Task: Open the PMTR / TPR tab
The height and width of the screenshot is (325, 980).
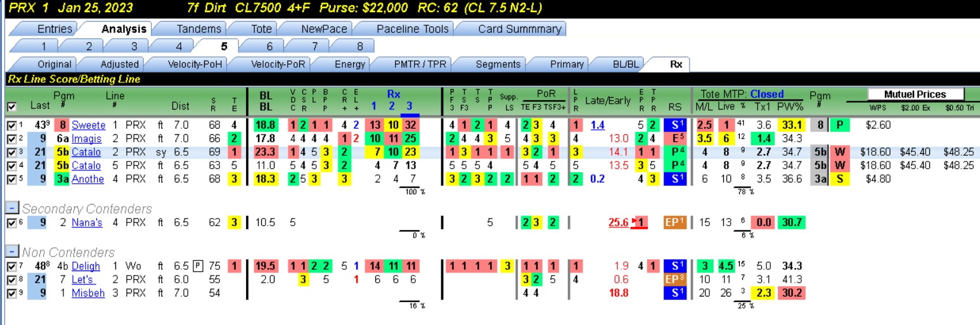Action: (x=420, y=64)
